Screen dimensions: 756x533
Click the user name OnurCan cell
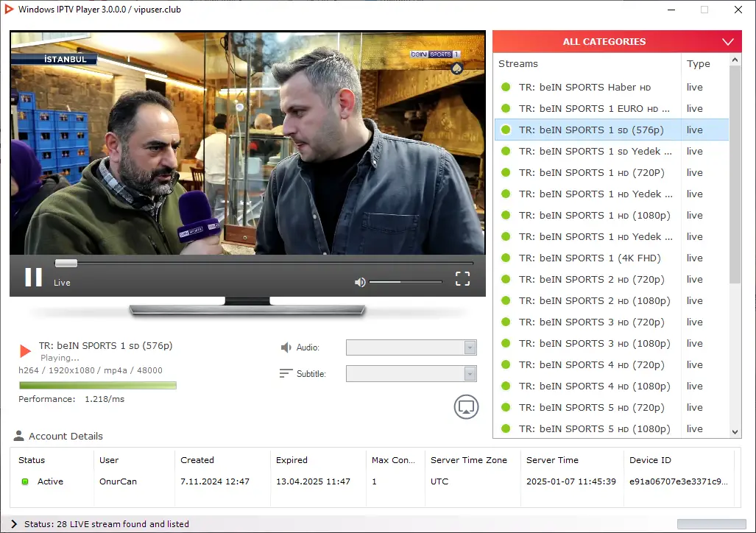coord(118,481)
